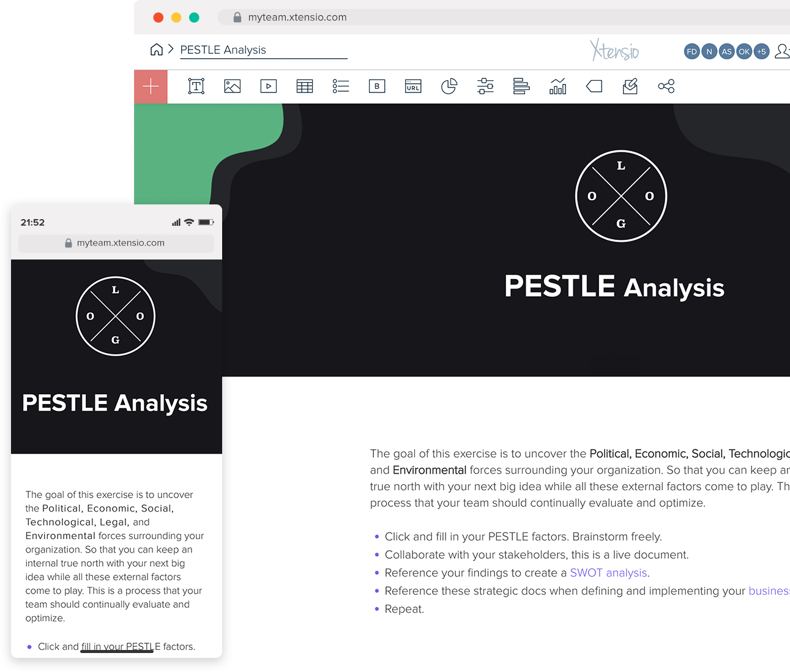This screenshot has height=672, width=790.
Task: Insert a bulleted list module
Action: [x=340, y=86]
